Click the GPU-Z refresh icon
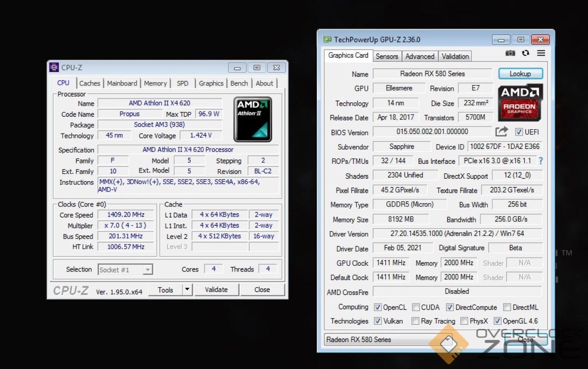 (x=526, y=53)
